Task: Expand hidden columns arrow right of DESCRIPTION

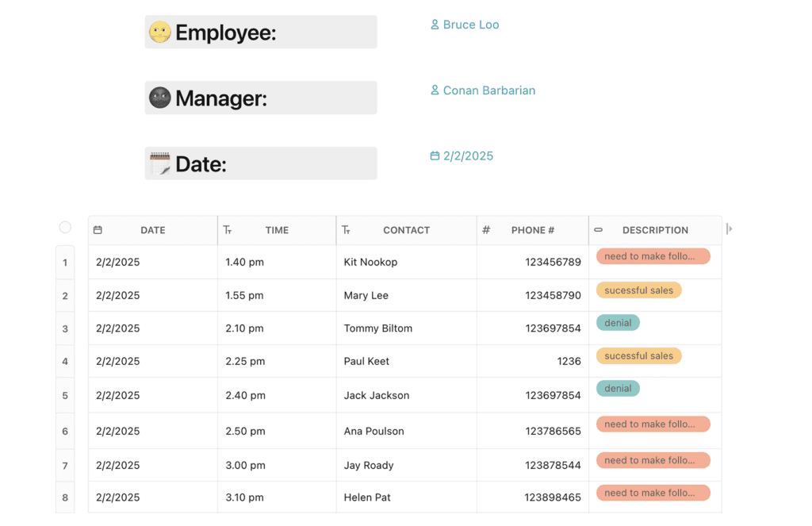Action: (730, 229)
